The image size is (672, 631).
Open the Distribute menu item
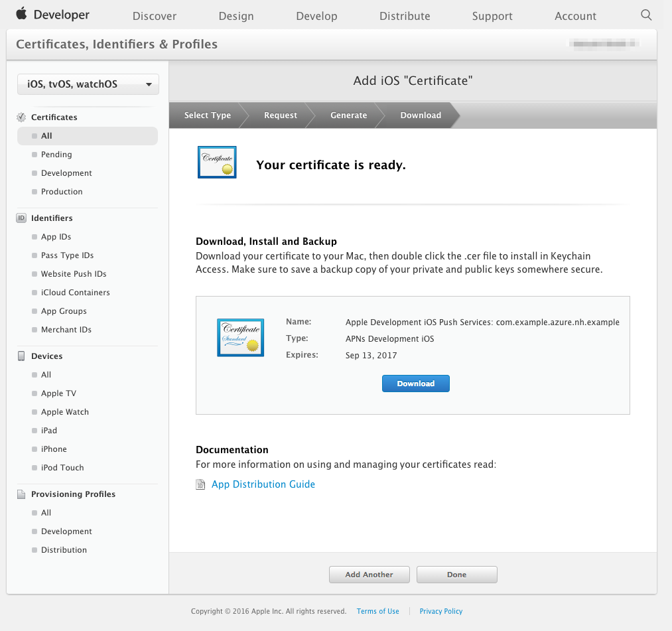pyautogui.click(x=405, y=15)
